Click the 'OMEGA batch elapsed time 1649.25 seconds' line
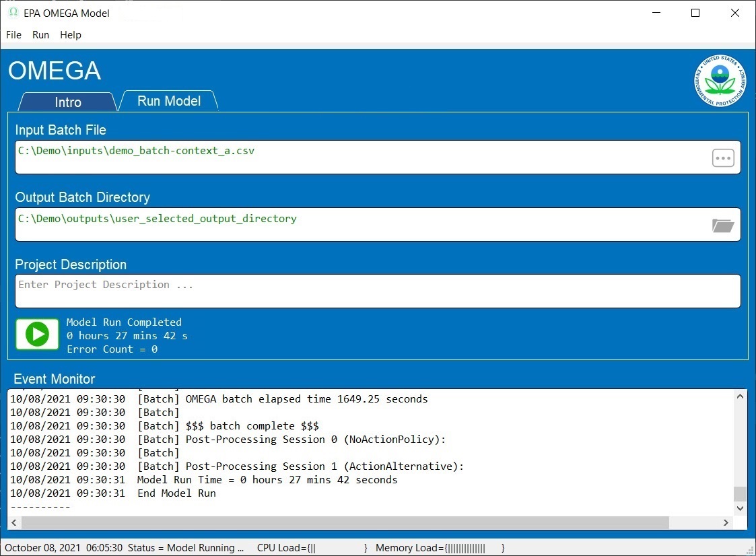Viewport: 756px width, 556px height. click(x=307, y=398)
